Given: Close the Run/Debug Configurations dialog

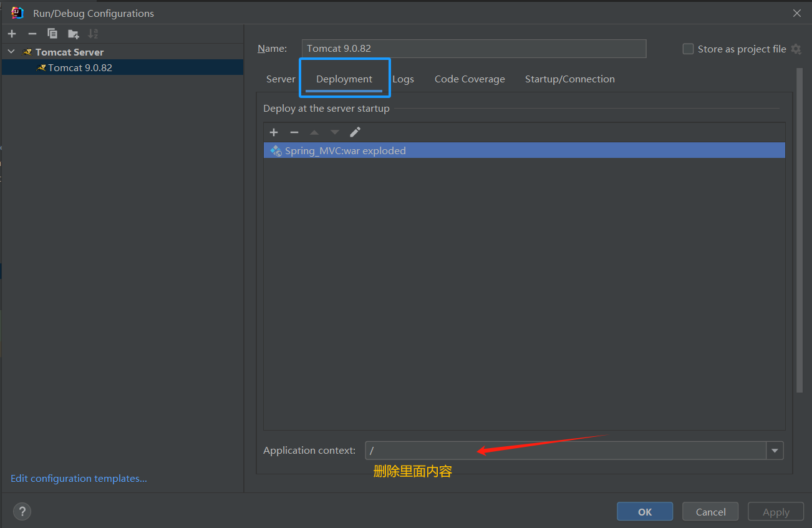Looking at the screenshot, I should (x=796, y=13).
